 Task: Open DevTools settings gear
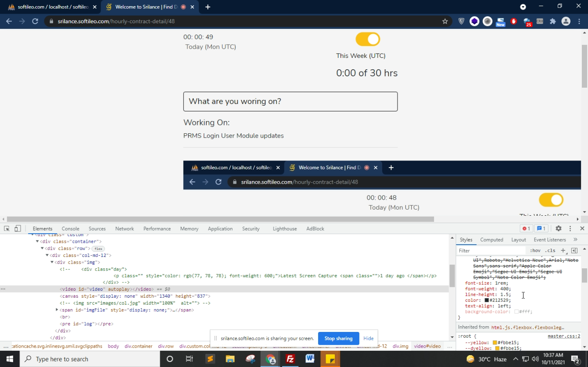click(558, 228)
